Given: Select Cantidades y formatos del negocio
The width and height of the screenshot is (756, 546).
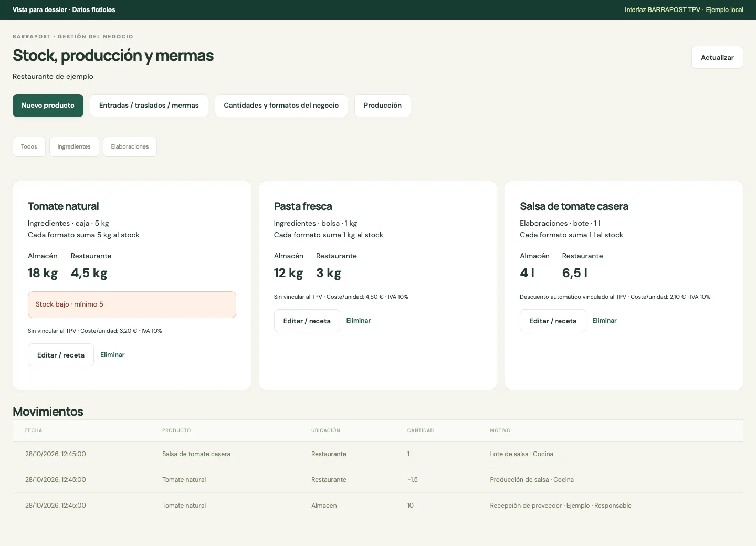Looking at the screenshot, I should (x=281, y=106).
